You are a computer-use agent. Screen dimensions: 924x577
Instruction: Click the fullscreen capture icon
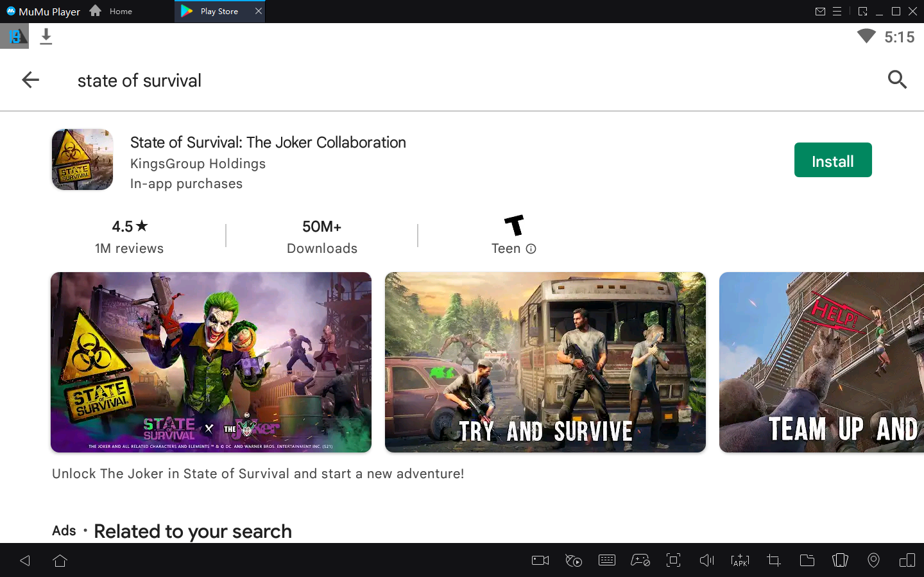[x=674, y=560]
